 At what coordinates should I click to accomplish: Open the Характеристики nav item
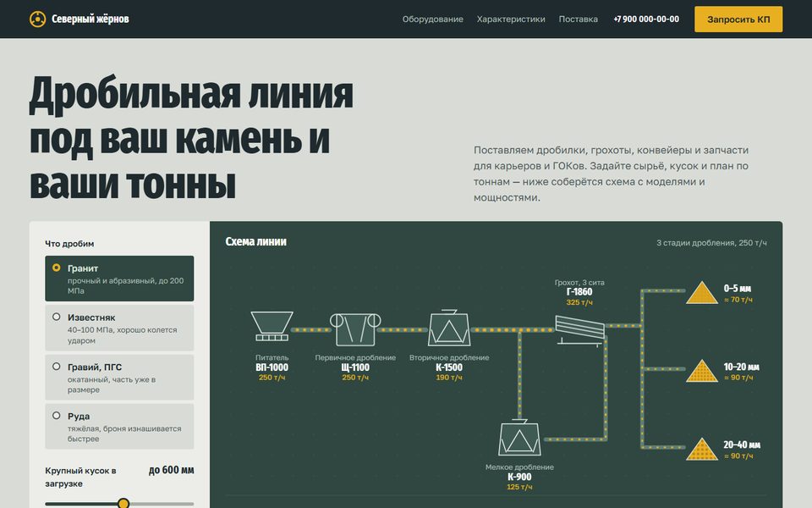511,19
